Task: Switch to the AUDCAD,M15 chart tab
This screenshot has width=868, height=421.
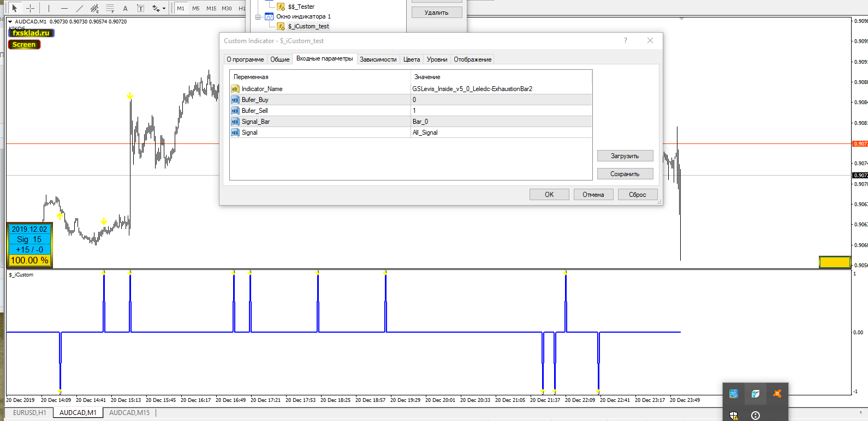Action: [129, 413]
